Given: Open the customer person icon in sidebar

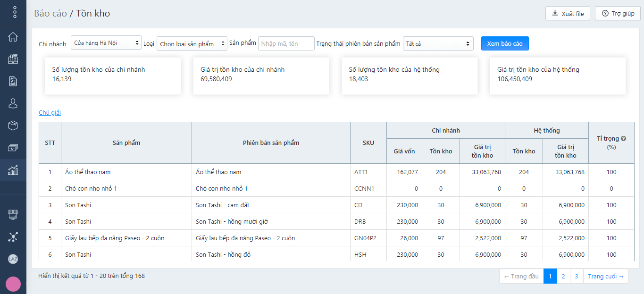Looking at the screenshot, I should [x=13, y=103].
